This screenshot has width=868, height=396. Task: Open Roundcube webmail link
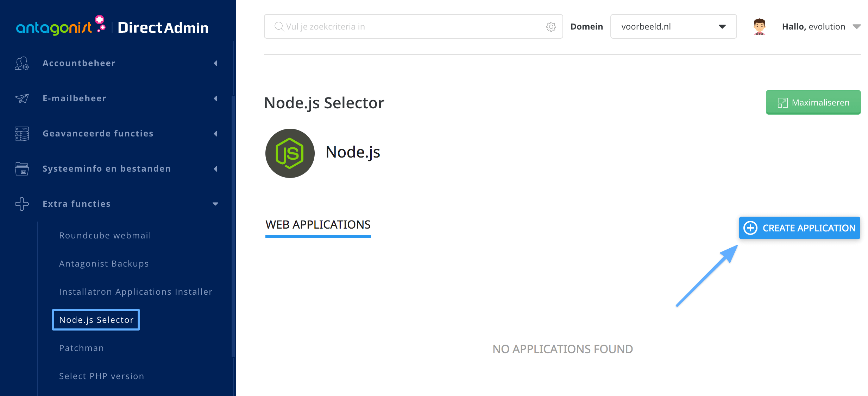tap(105, 236)
